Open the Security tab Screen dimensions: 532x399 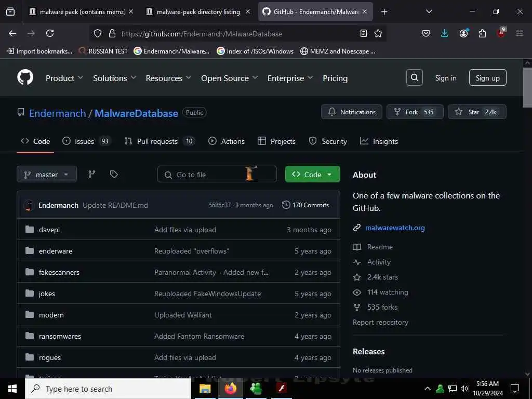(x=328, y=141)
